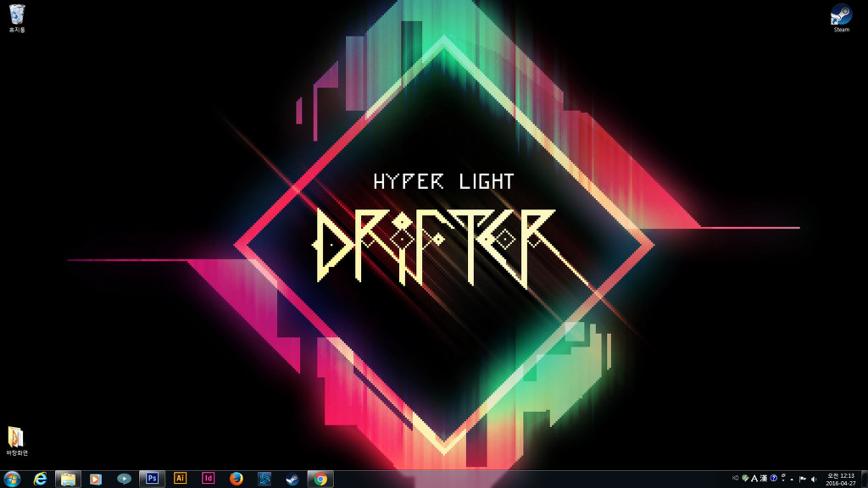Select the 바탕화면 folder icon on desktop

click(16, 441)
